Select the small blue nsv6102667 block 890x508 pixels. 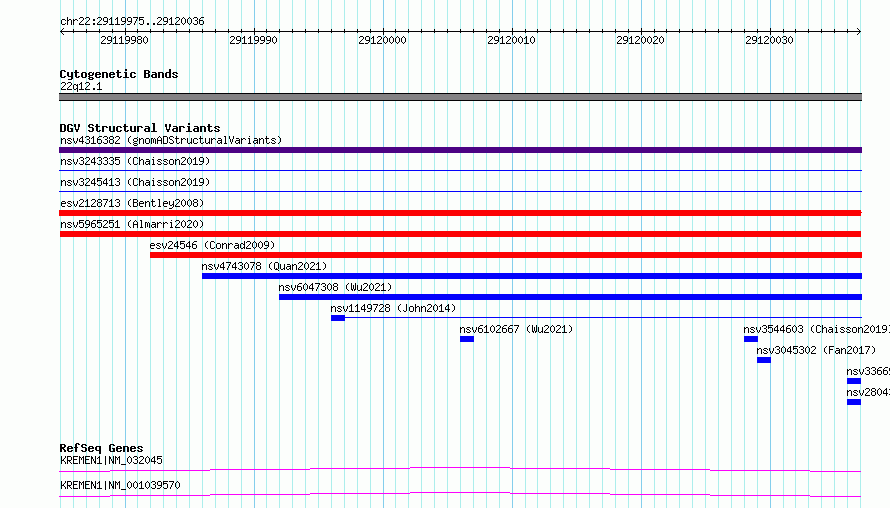pos(467,339)
